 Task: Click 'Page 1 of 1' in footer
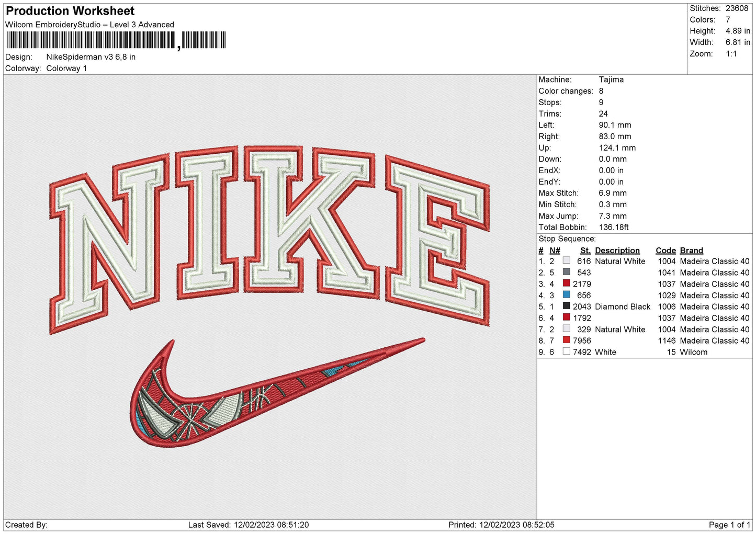point(729,525)
